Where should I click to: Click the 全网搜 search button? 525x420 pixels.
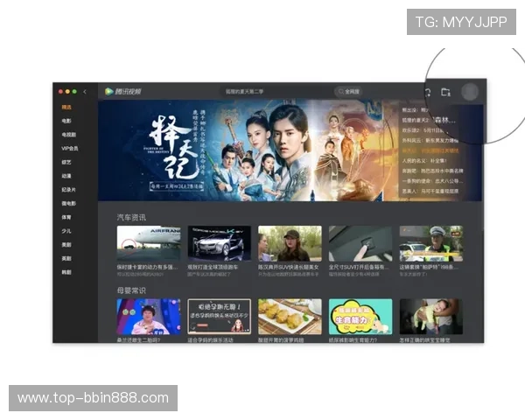(x=348, y=91)
